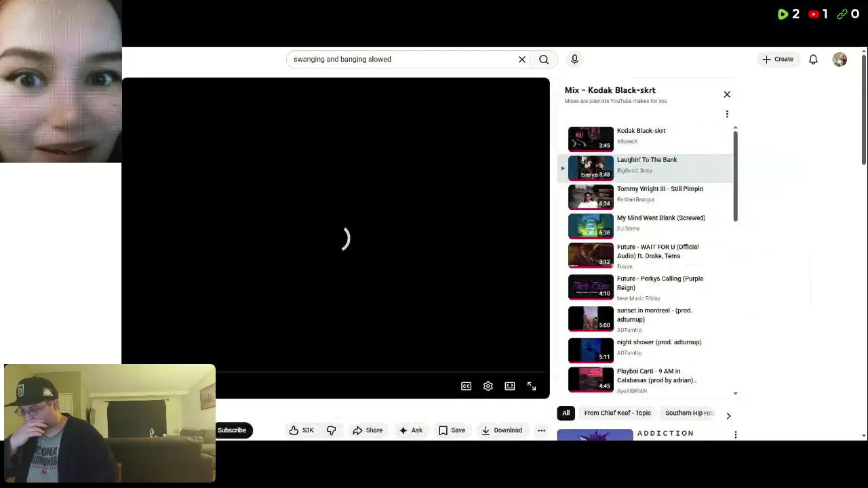Screen dimensions: 868x488
Task: Click the red YouTube counter icon
Action: (x=814, y=14)
